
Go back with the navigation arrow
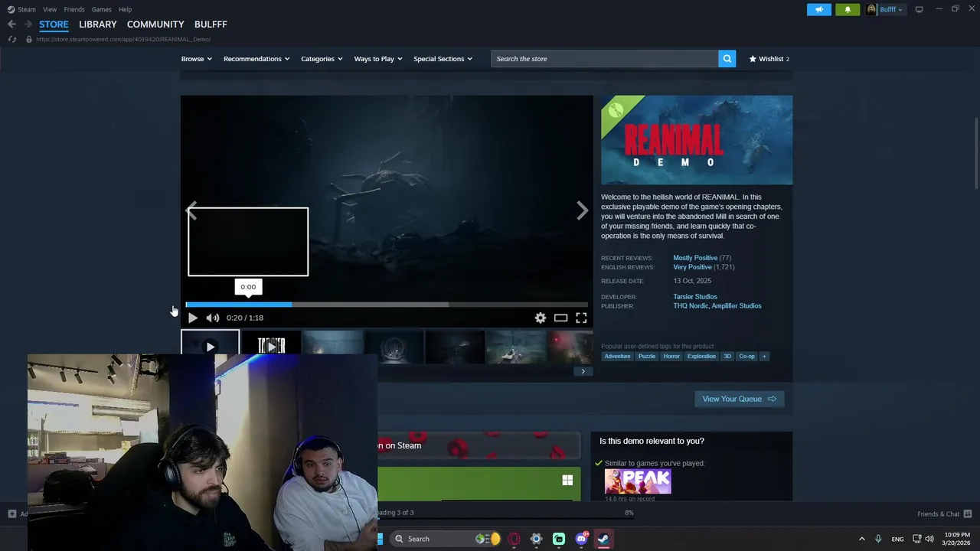pyautogui.click(x=11, y=24)
